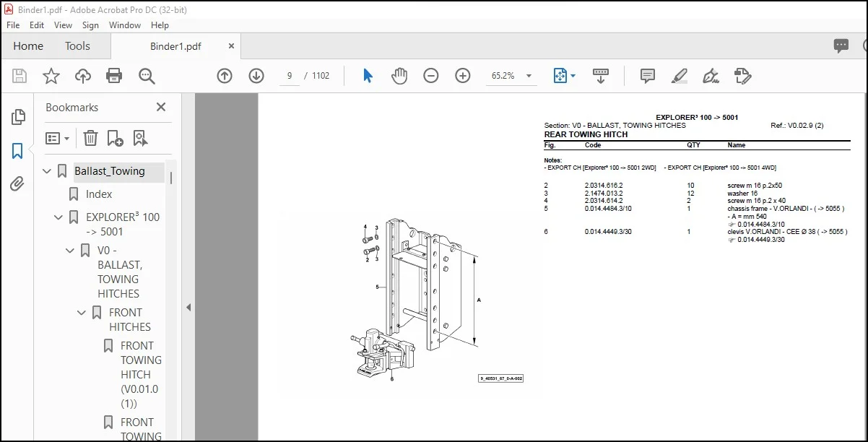Viewport: 868px width, 442px height.
Task: Select the Binder1.pdf document tab
Action: point(175,46)
